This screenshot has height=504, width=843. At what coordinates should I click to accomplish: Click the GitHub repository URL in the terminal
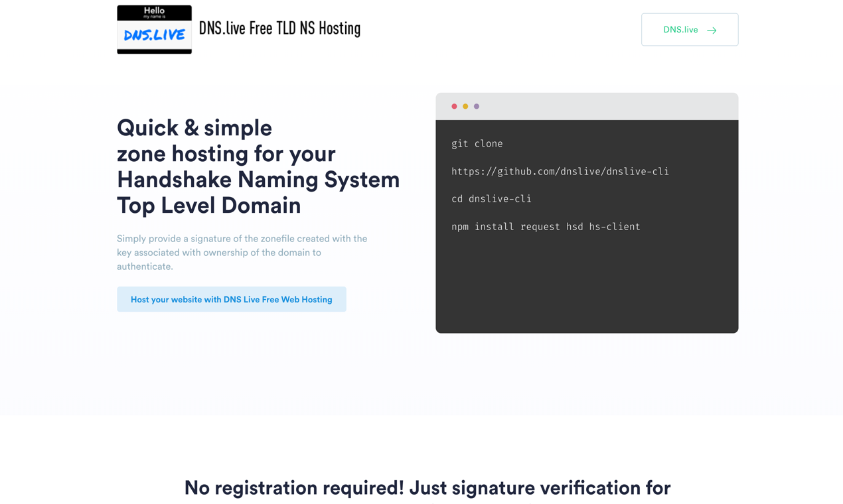(560, 171)
